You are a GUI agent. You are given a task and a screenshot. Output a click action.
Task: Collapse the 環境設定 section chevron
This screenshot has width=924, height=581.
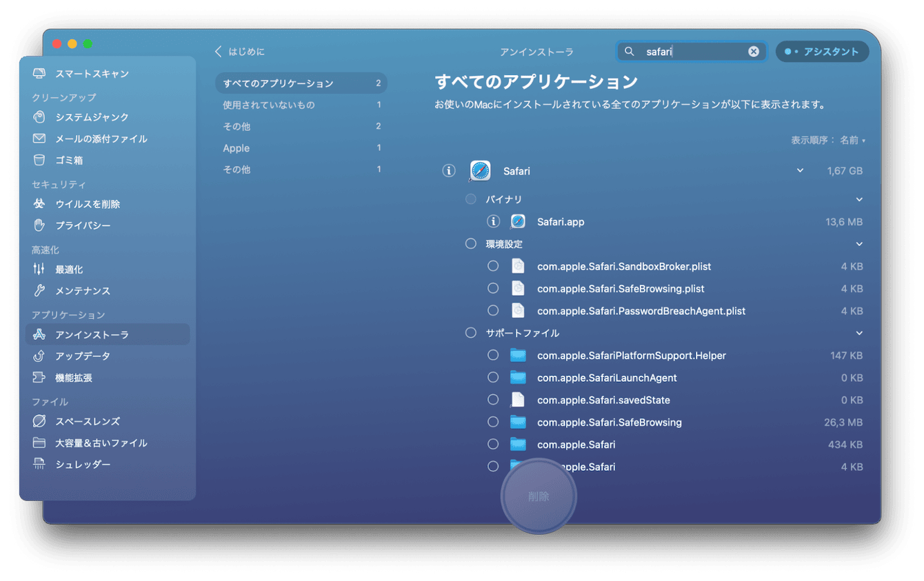coord(859,244)
